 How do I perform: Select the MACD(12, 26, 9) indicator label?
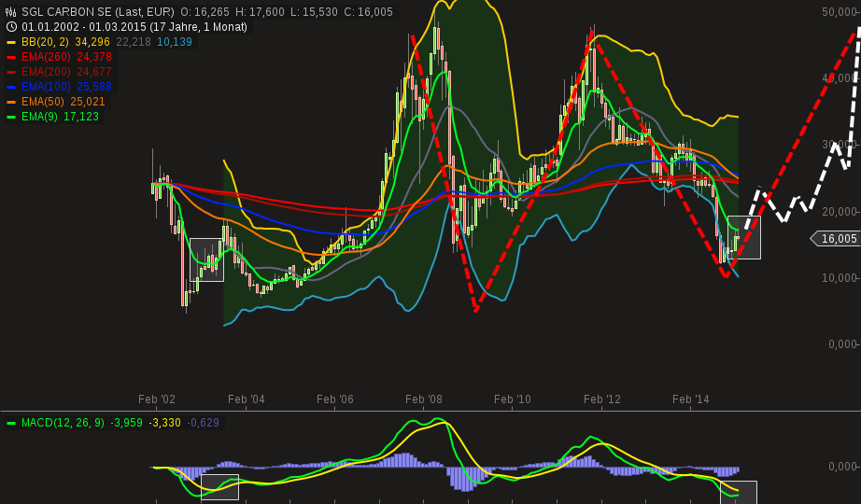coord(63,423)
